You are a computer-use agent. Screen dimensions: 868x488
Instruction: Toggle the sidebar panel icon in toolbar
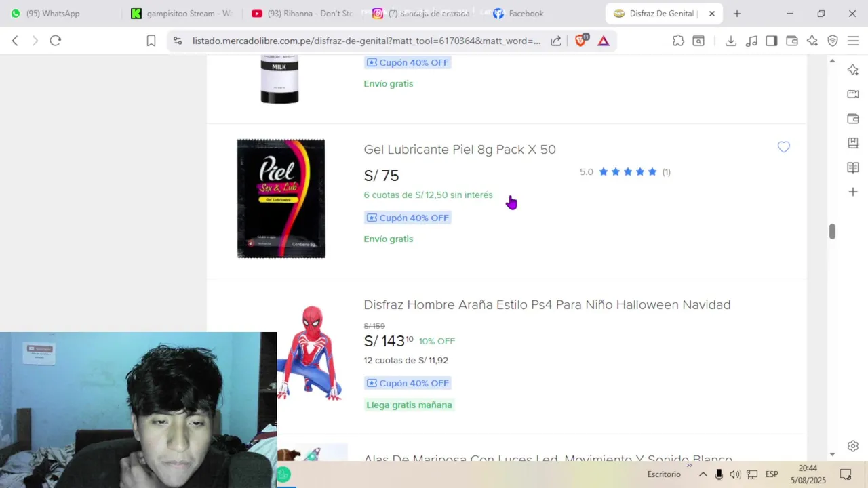[x=772, y=41]
